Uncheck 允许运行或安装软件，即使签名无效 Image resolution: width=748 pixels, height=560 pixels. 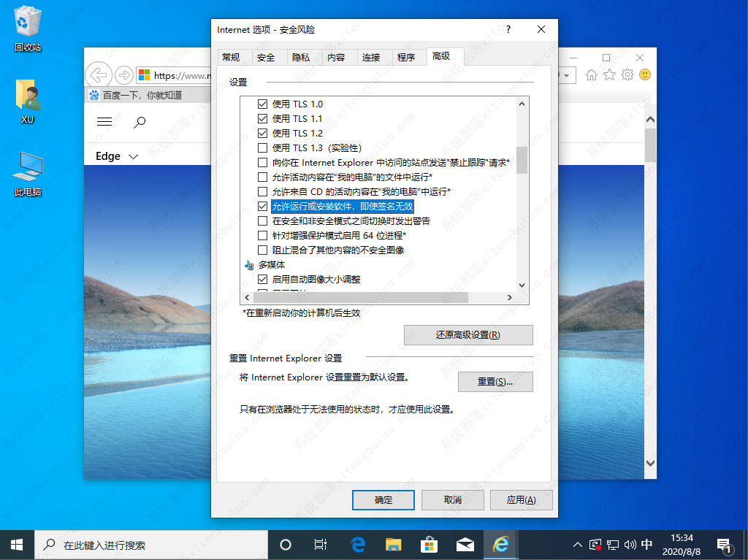pyautogui.click(x=261, y=206)
